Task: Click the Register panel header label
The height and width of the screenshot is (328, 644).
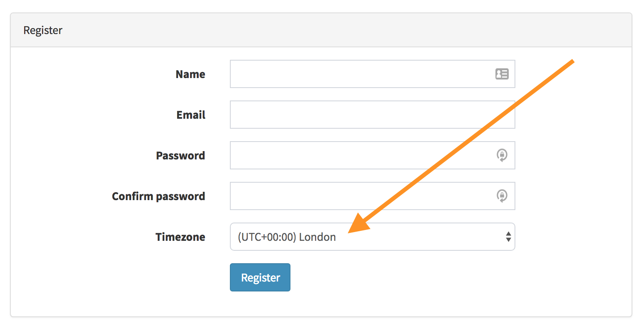Action: [43, 30]
